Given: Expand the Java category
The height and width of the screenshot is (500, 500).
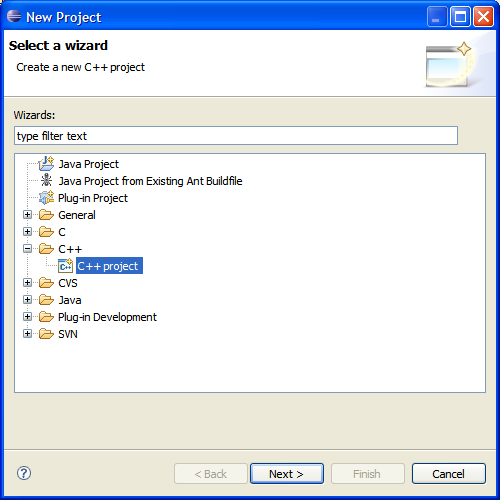Looking at the screenshot, I should click(27, 300).
